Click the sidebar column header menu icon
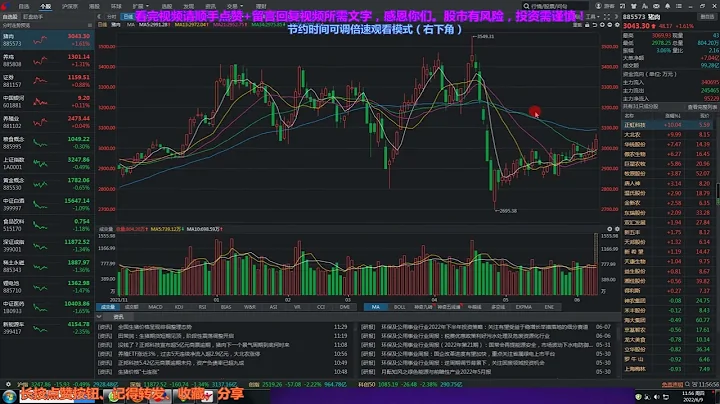Image resolution: width=720 pixels, height=404 pixels. (90, 25)
